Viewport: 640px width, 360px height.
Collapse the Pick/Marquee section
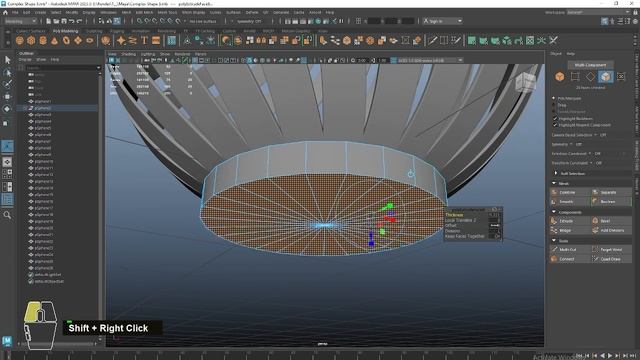coord(554,98)
